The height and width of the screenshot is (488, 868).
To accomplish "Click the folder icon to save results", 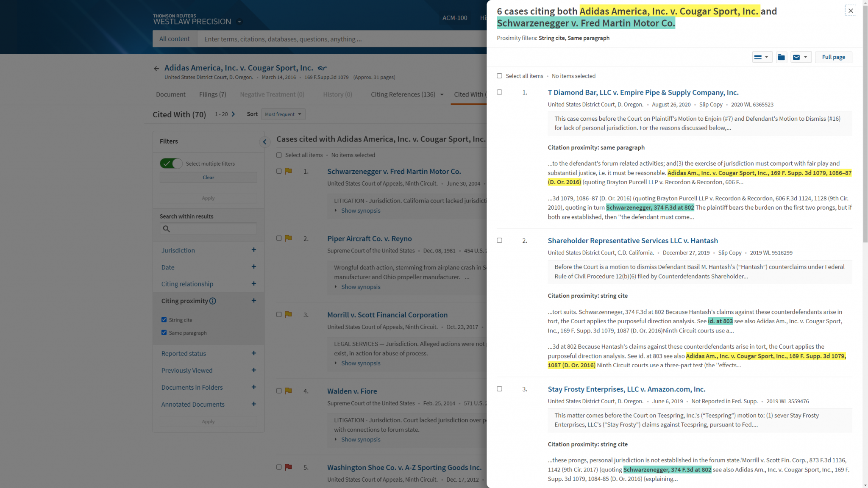I will (x=781, y=57).
